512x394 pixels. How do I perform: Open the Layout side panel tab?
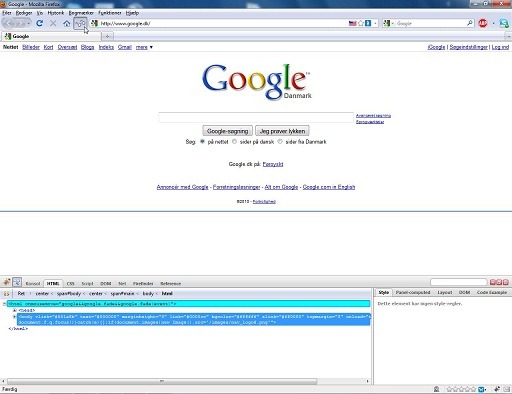445,292
